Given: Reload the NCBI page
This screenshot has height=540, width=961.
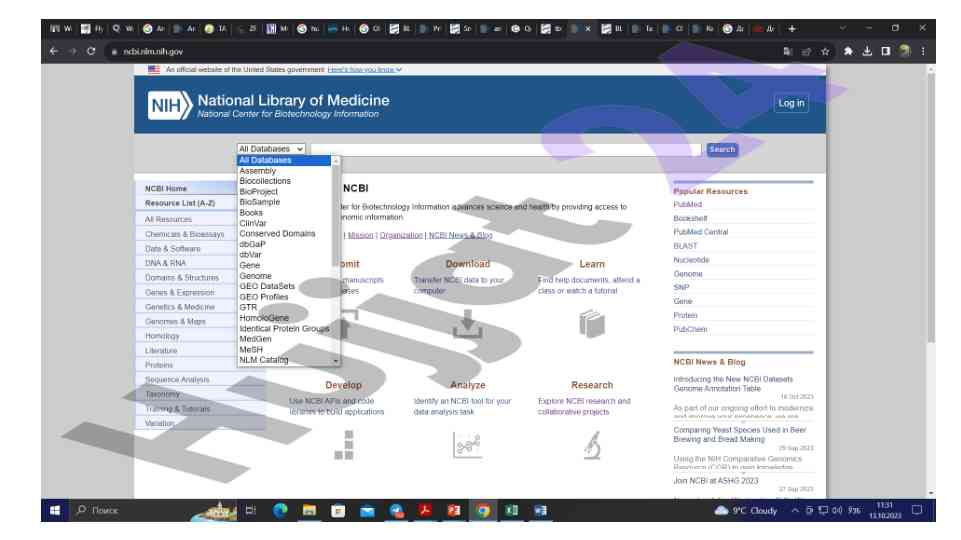Looking at the screenshot, I should 91,51.
